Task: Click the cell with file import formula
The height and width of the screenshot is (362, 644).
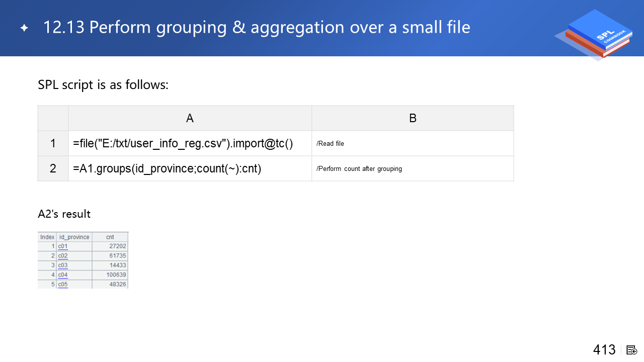Action: pos(190,143)
